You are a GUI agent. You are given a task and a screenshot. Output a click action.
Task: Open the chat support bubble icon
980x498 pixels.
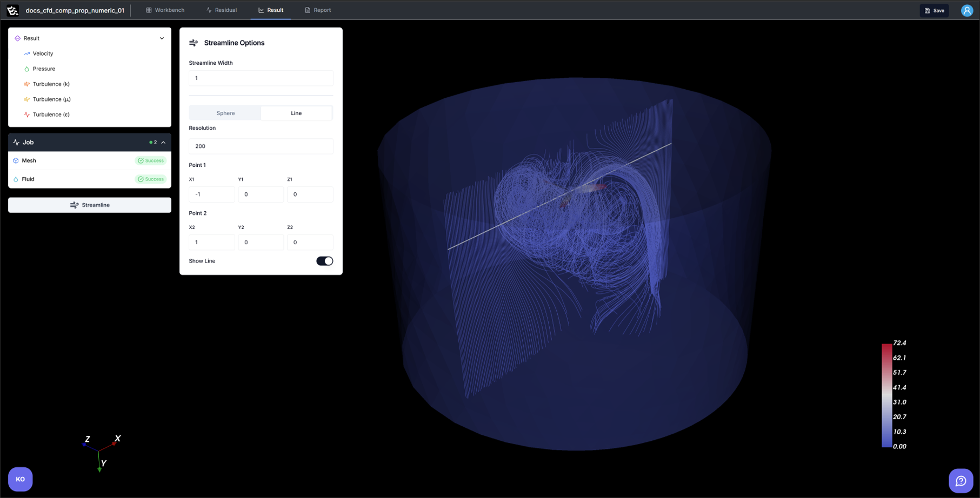[x=961, y=481]
